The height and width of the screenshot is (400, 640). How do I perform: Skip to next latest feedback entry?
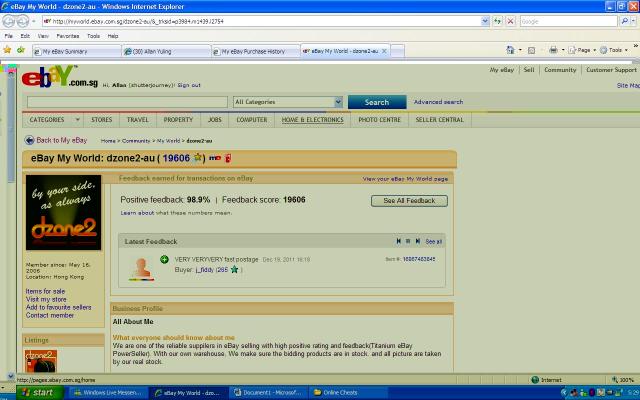[418, 241]
